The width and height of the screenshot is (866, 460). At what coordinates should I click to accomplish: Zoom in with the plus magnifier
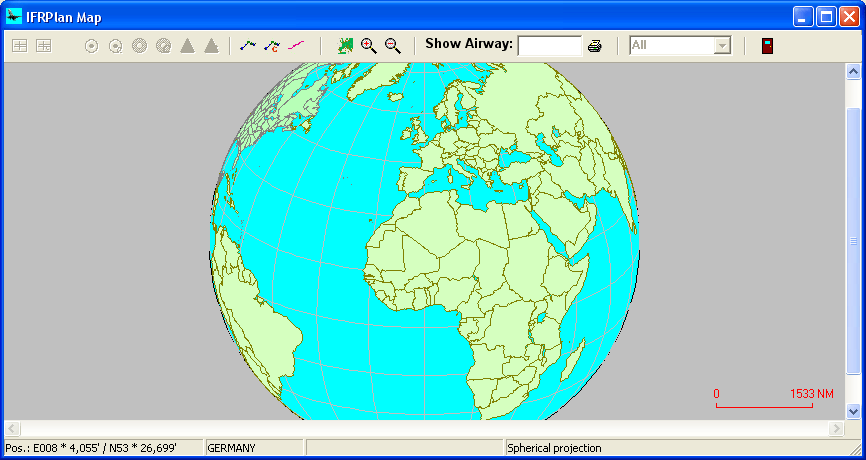pyautogui.click(x=369, y=46)
